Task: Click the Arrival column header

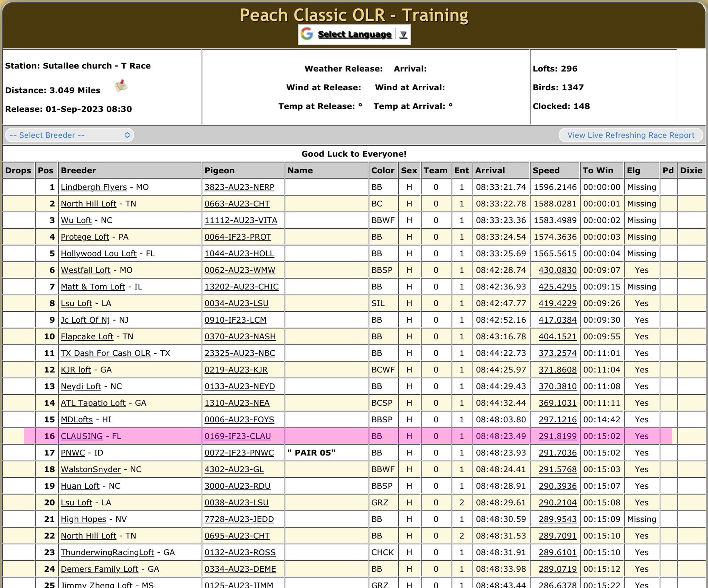Action: pos(490,171)
